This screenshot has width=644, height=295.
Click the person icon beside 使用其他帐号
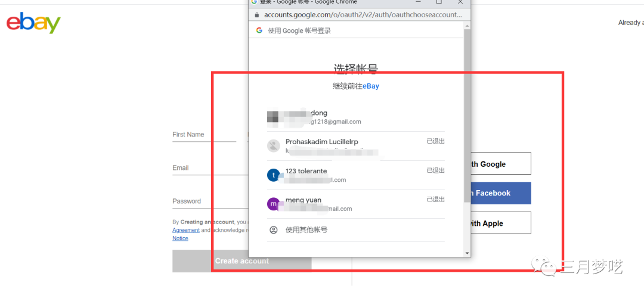274,230
